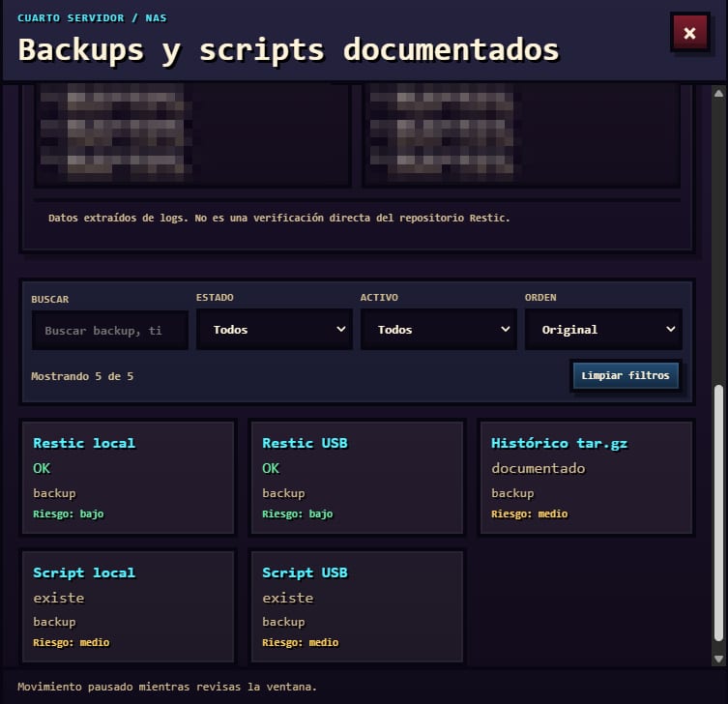Click 'Riesgo: medio' on Histórico tar.gz

point(529,513)
